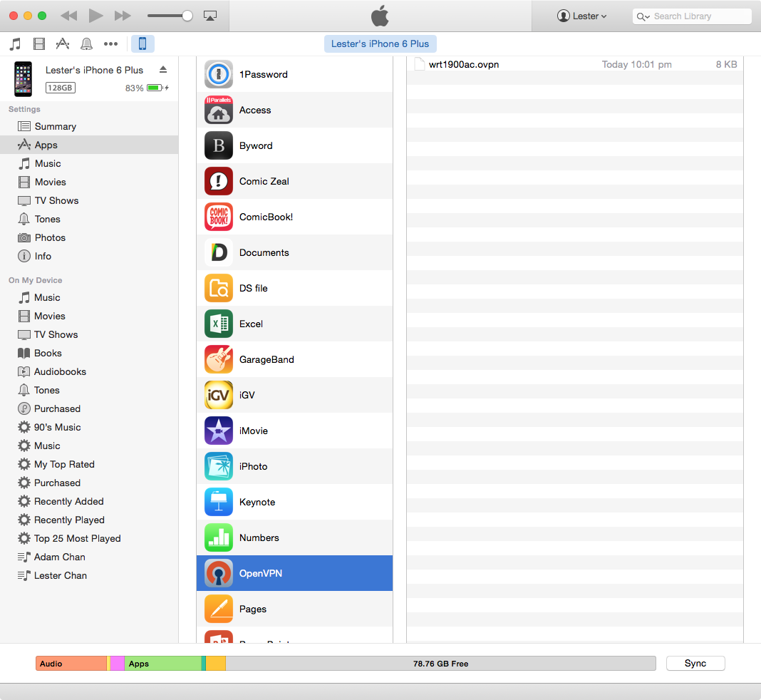Show more library types via ellipsis
761x700 pixels.
(110, 44)
